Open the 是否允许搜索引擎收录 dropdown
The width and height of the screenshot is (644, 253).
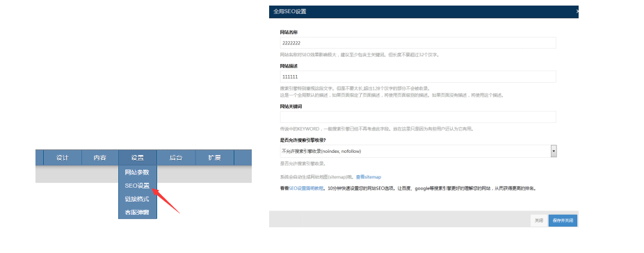click(418, 151)
